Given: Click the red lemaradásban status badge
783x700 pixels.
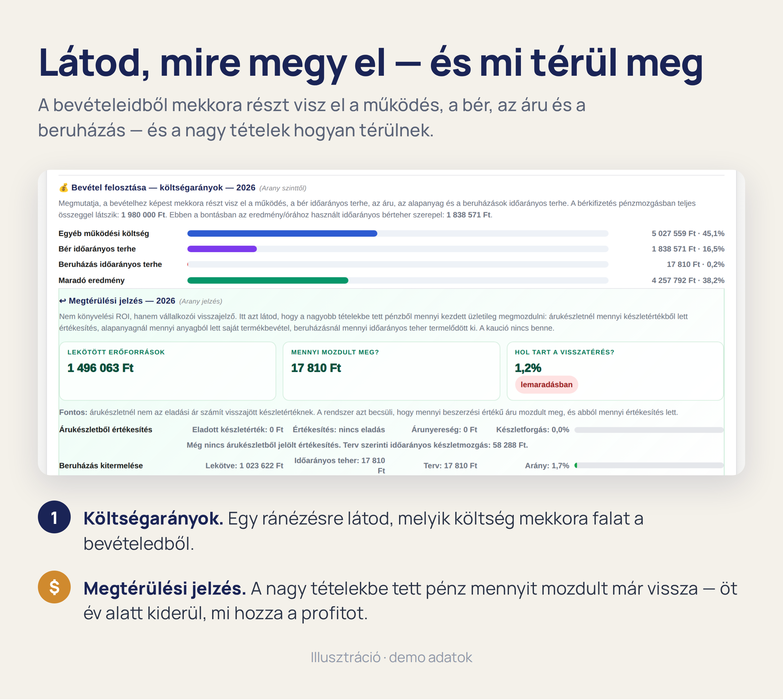Looking at the screenshot, I should point(547,385).
